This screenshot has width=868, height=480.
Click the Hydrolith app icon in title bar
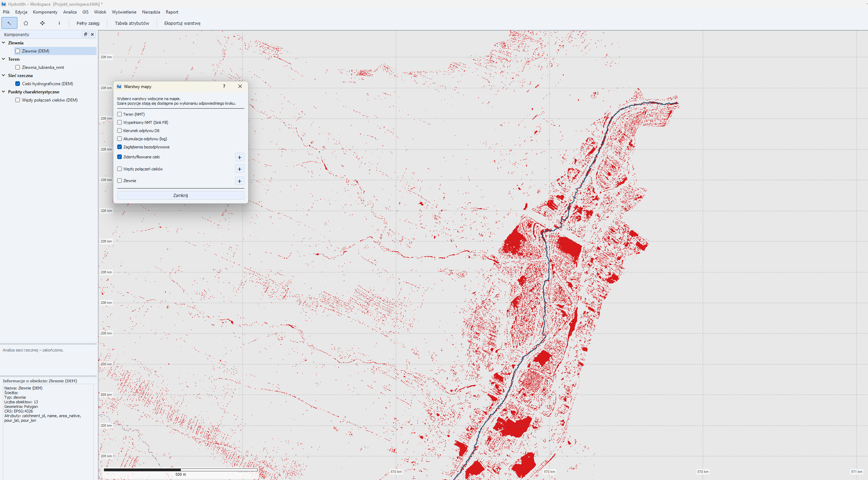coord(4,4)
